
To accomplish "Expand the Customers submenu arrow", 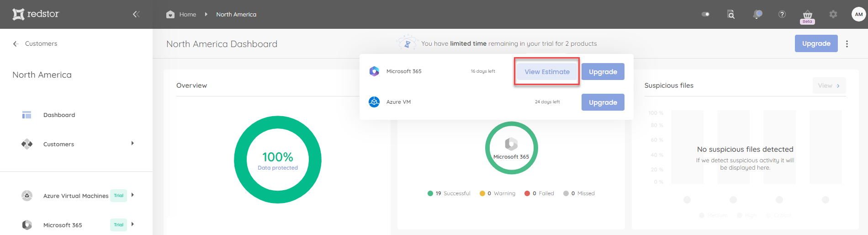I will coord(132,144).
